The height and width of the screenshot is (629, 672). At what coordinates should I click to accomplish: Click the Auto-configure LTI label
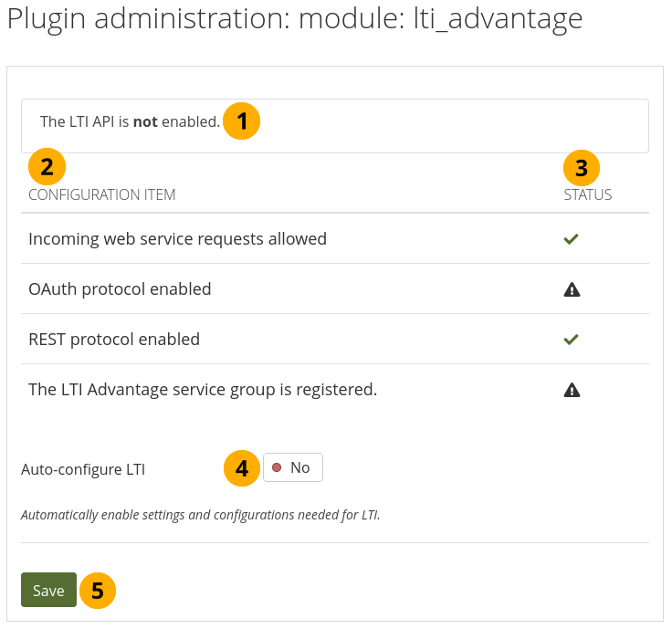83,470
